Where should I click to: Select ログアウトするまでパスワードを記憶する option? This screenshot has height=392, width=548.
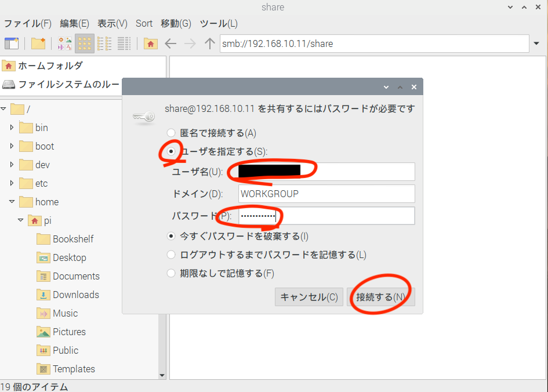point(171,255)
